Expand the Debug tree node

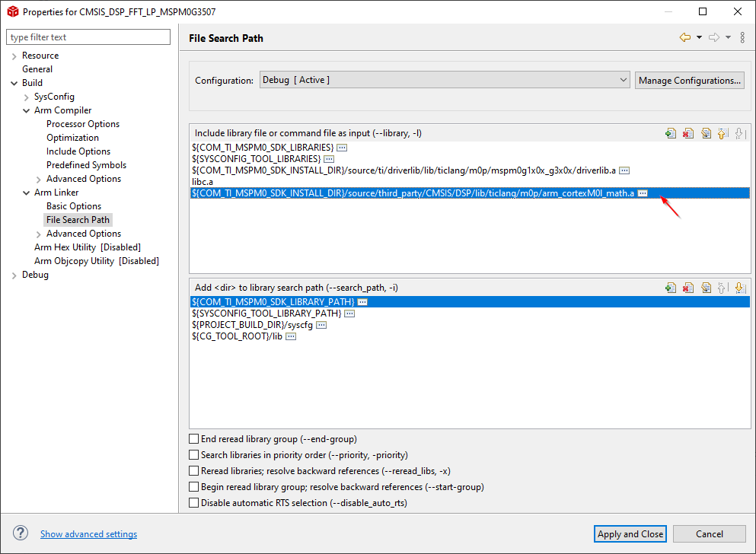point(14,275)
